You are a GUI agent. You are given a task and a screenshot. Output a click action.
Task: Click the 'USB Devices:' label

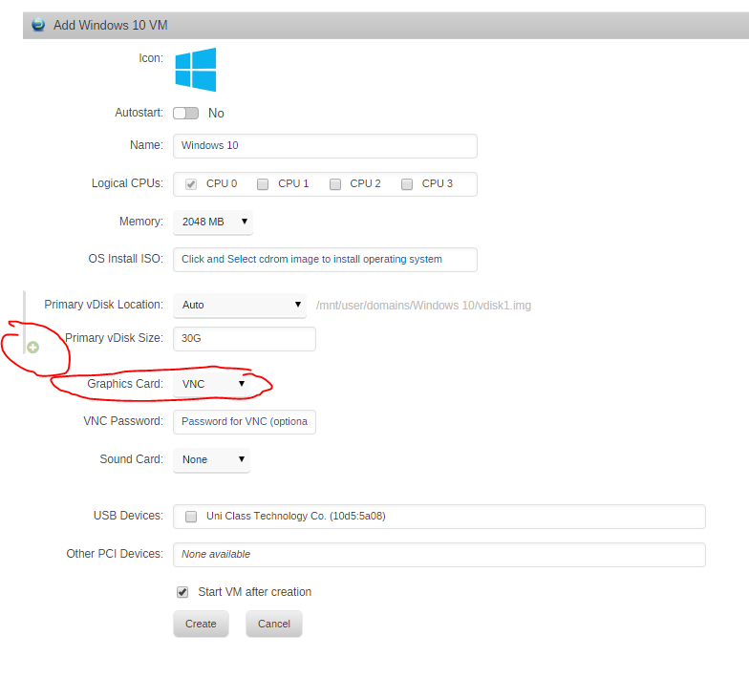[x=128, y=516]
